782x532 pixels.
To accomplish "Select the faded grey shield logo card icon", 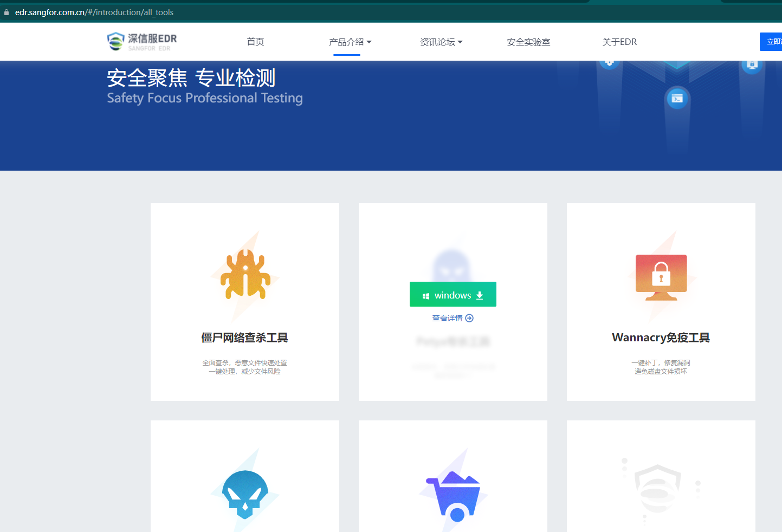I will [657, 489].
